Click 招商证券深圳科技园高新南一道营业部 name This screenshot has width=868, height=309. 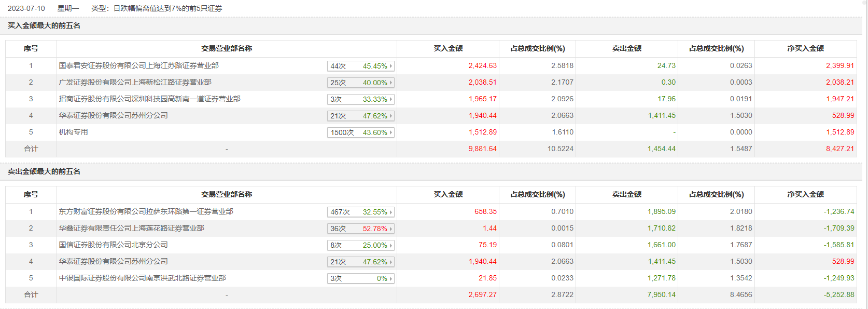(149, 99)
